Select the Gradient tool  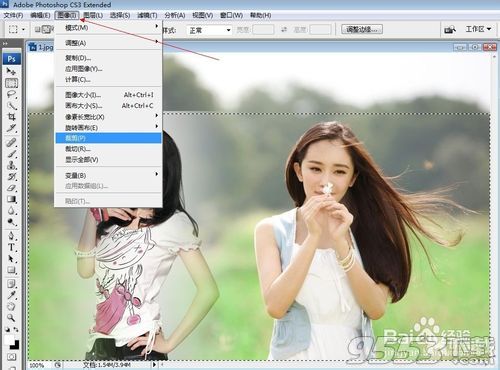(x=11, y=199)
